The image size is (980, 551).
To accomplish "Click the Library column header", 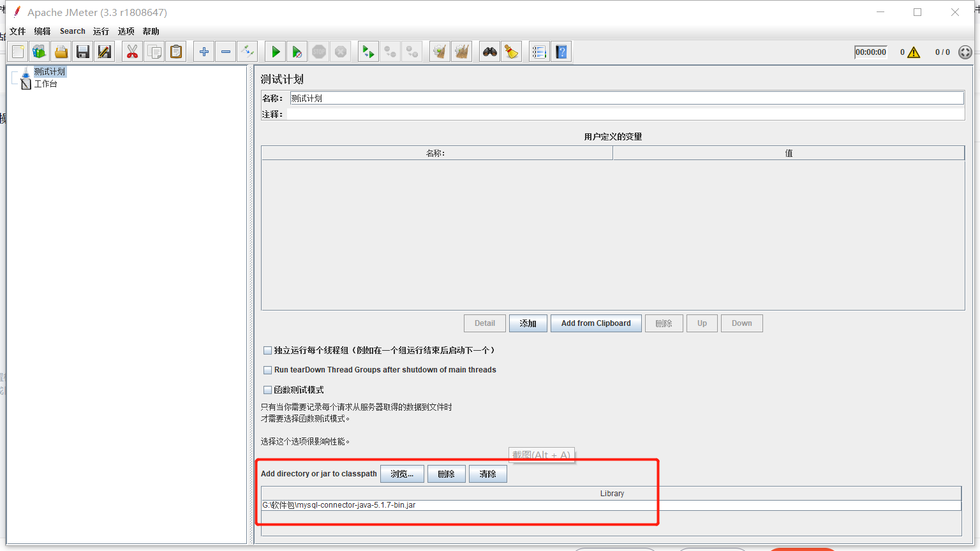I will [x=611, y=494].
